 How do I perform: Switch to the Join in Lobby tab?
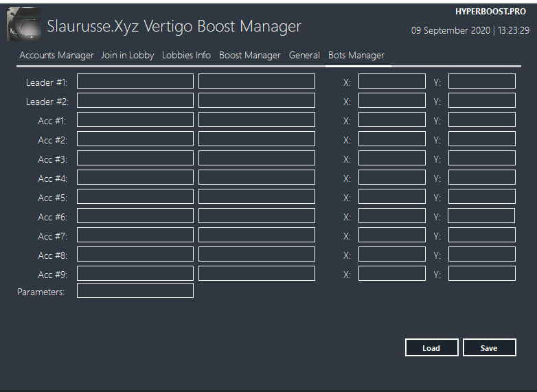(127, 56)
